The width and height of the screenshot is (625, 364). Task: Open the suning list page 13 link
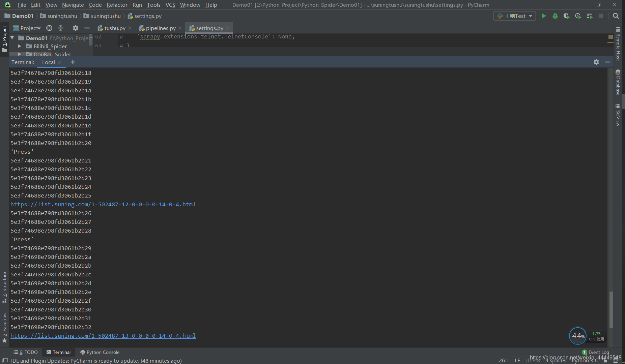(x=103, y=336)
